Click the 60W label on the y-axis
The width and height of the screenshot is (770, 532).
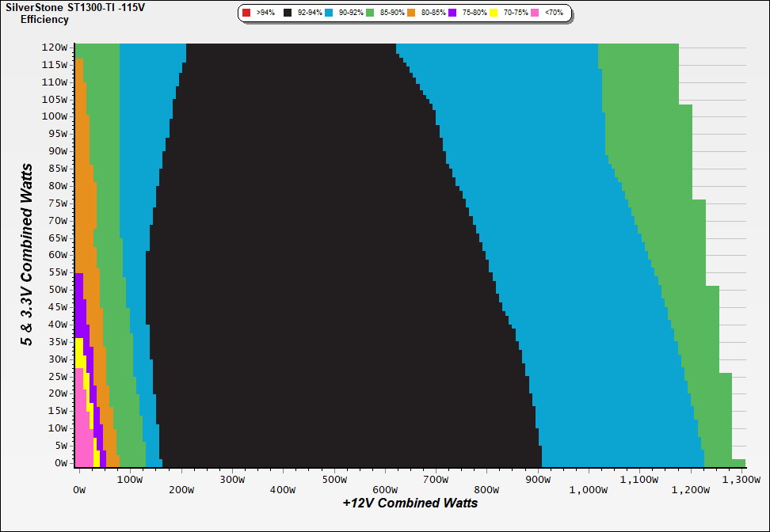pyautogui.click(x=58, y=255)
